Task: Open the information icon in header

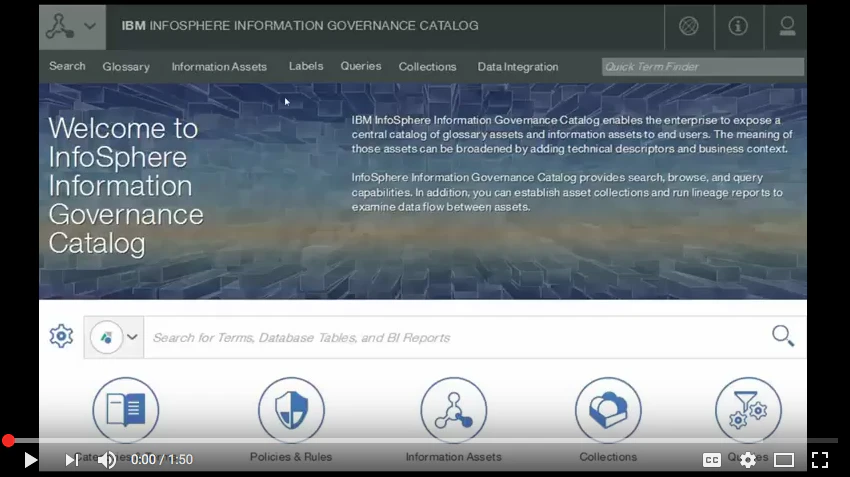Action: tap(738, 26)
